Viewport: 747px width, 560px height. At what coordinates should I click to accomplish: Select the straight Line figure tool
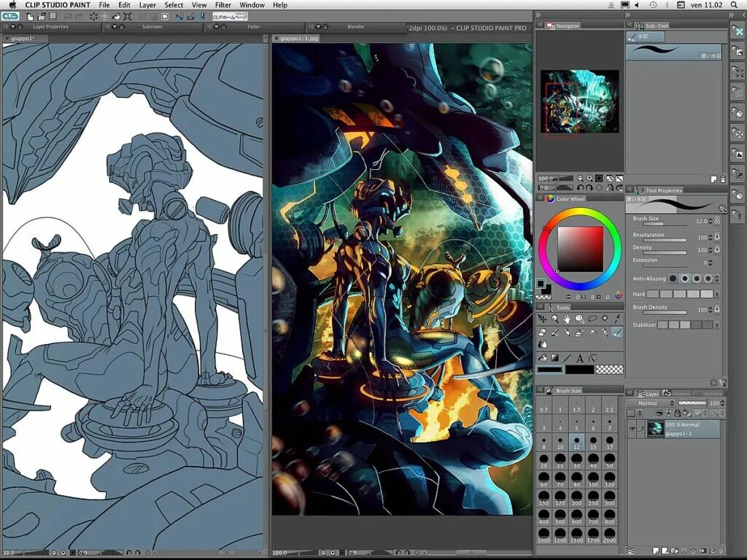coord(567,357)
